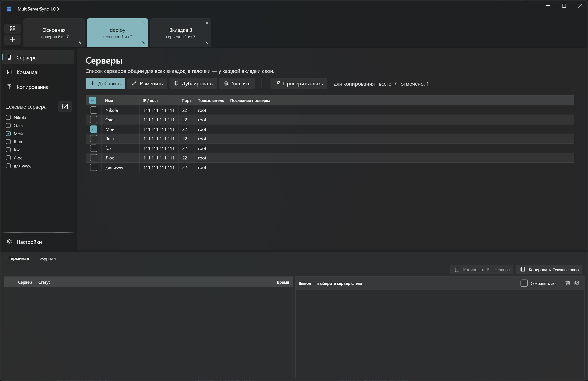Click Добавить button
Viewport: 588px width, 381px height.
[105, 84]
